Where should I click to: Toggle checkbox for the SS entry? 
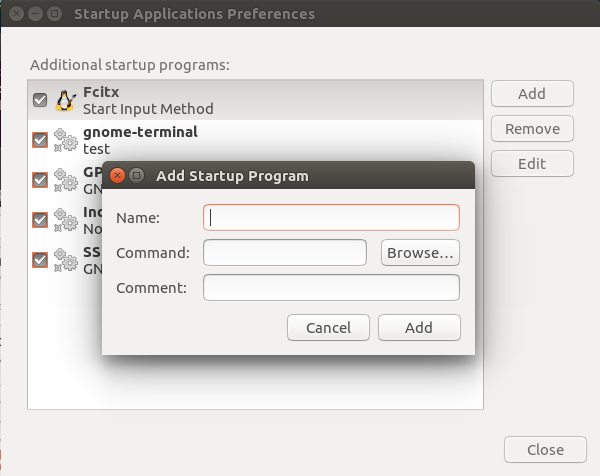[x=40, y=260]
